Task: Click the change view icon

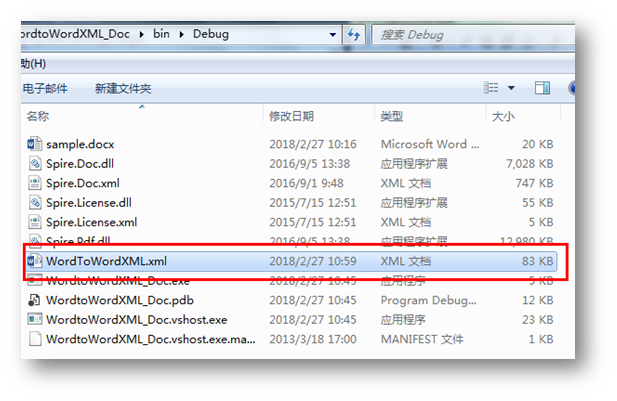Action: [x=491, y=88]
